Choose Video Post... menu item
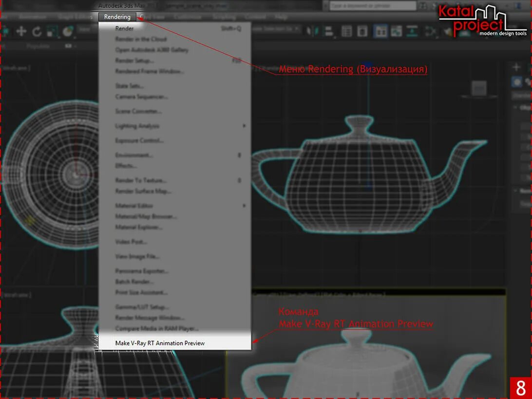This screenshot has height=399, width=532. [175, 242]
